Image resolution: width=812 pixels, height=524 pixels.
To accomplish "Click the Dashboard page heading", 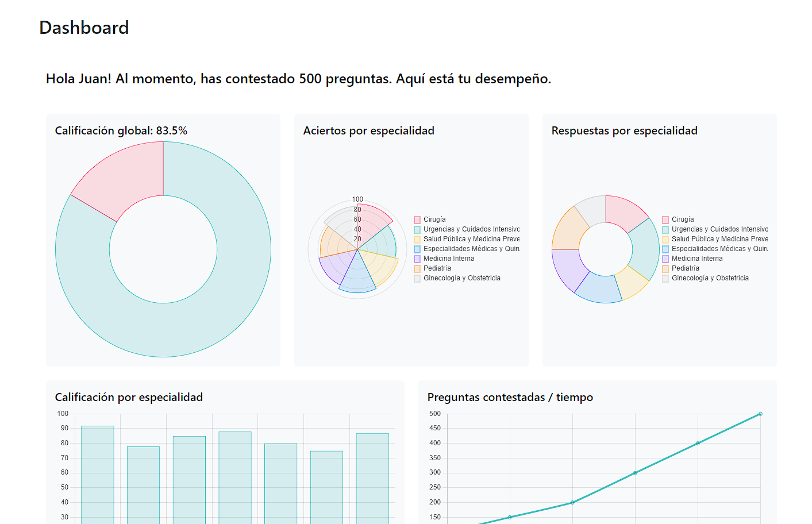I will [x=84, y=28].
